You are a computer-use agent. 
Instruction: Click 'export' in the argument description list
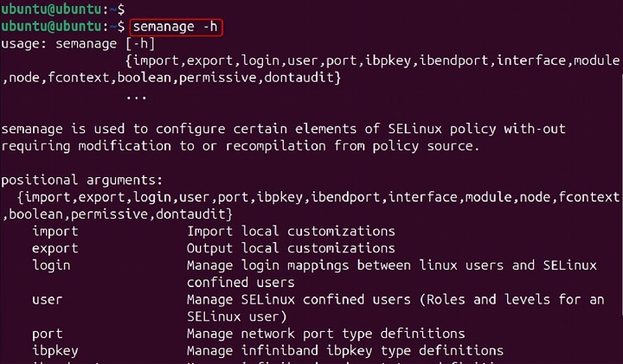click(55, 248)
